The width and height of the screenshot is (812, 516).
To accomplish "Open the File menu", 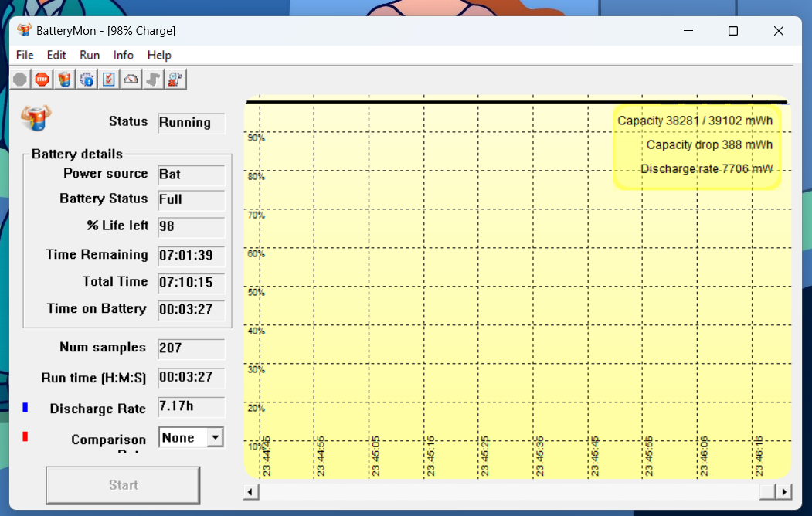I will [x=25, y=55].
